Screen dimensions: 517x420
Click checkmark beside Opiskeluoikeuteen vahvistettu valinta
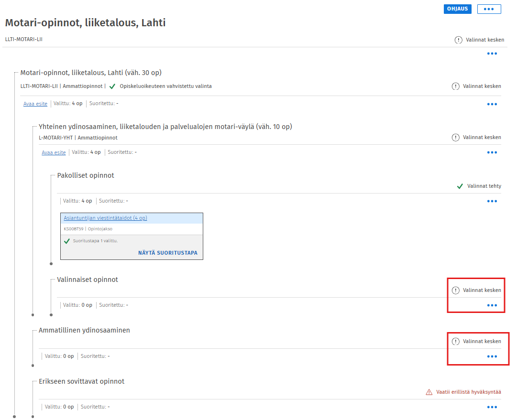coord(112,86)
